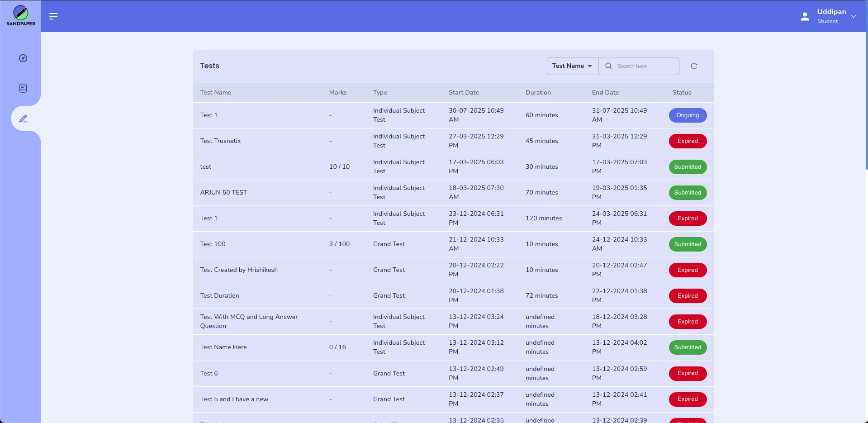Select the Test Created by Hrishikesh row
Screen dimensions: 868x423
point(239,270)
